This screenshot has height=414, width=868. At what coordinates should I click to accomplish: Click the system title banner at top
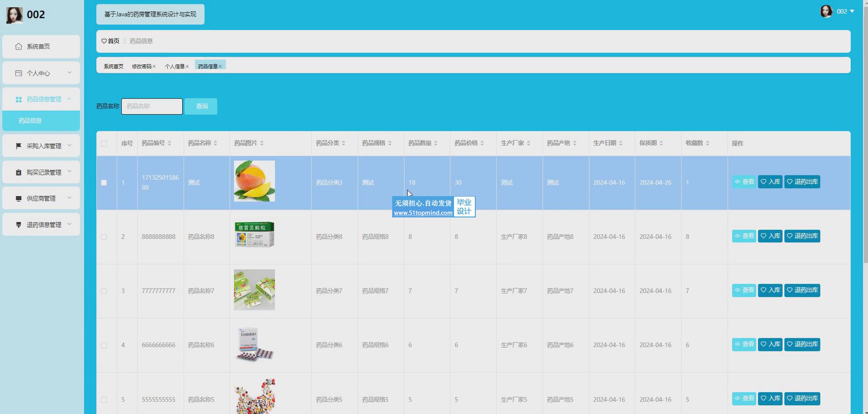tap(150, 14)
